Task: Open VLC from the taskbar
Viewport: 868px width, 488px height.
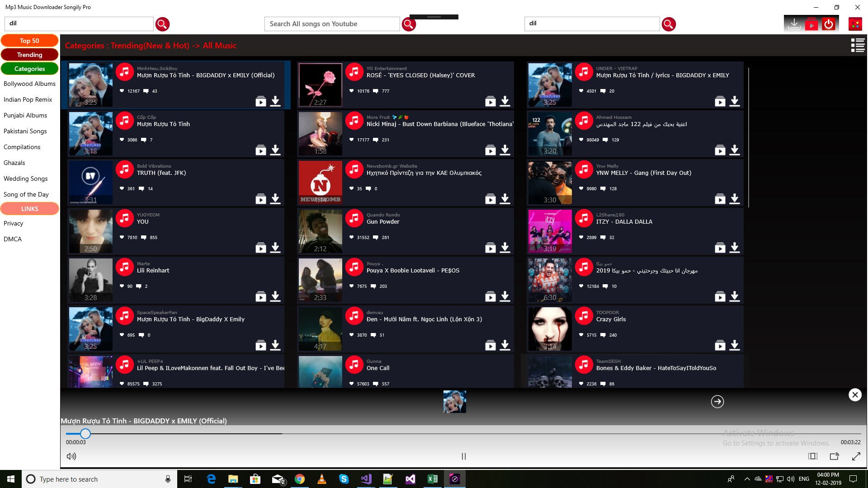Action: tap(322, 479)
